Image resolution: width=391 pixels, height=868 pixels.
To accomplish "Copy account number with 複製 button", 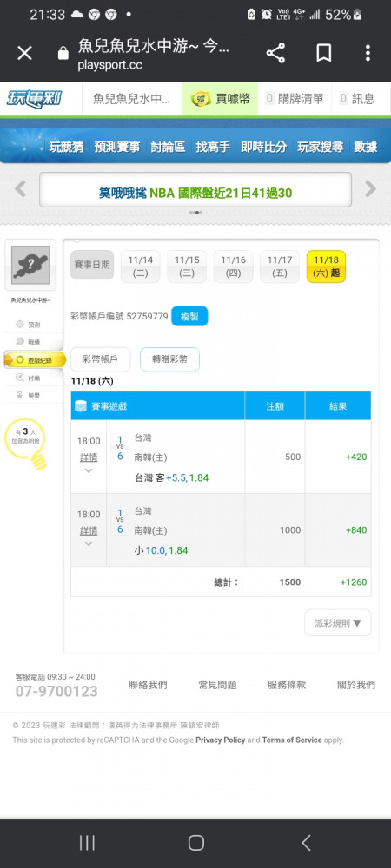I will click(189, 316).
